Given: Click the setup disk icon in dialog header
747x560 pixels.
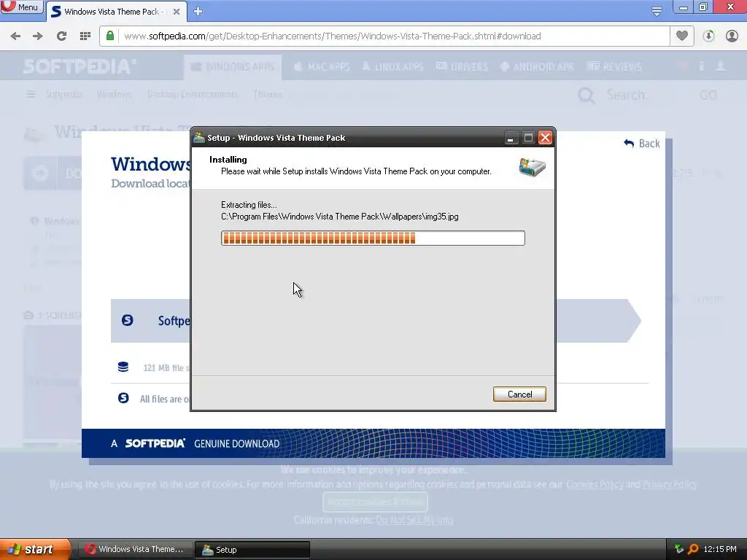Looking at the screenshot, I should click(x=532, y=167).
